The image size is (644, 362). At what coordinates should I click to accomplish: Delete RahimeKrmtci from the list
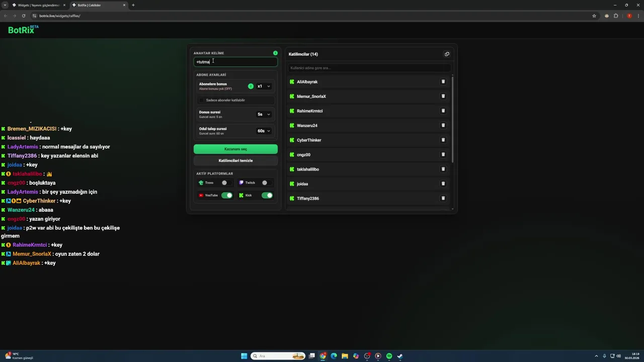point(443,111)
